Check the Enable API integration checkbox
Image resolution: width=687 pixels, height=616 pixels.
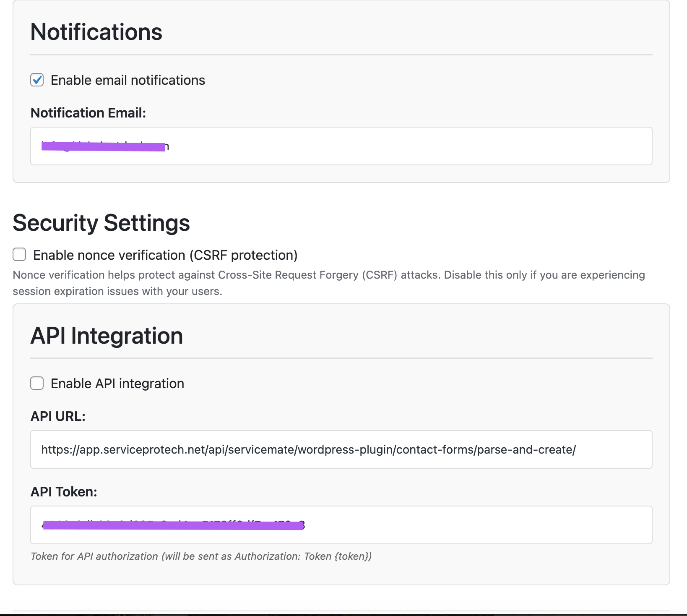pos(37,383)
